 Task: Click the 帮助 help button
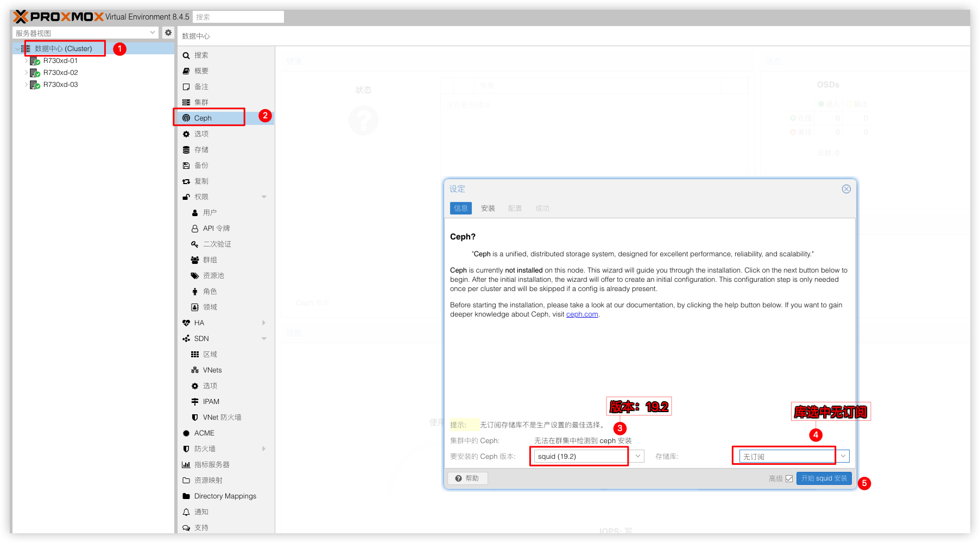coord(467,478)
